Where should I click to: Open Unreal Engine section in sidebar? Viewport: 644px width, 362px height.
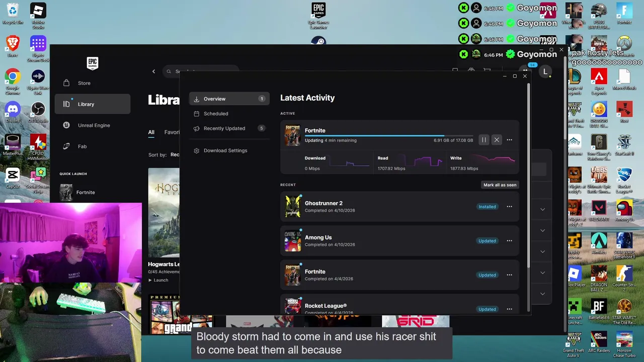[x=93, y=125]
